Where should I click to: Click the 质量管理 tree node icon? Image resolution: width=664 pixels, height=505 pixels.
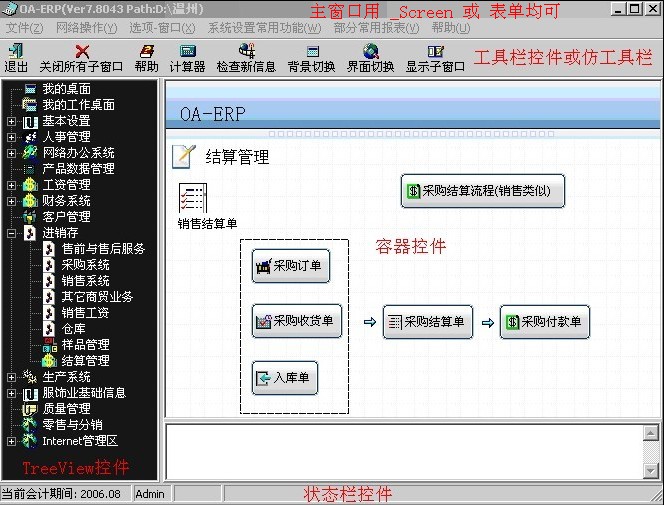click(x=30, y=409)
